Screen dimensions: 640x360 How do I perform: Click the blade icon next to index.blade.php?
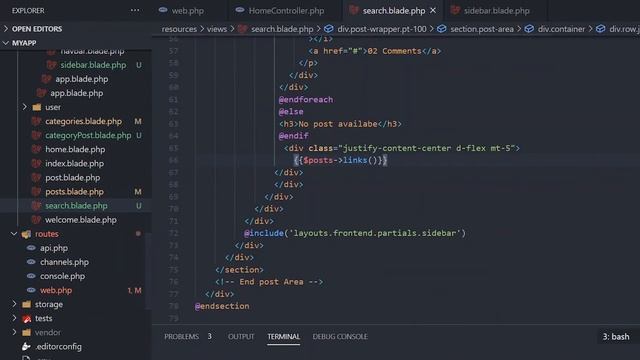[36, 163]
